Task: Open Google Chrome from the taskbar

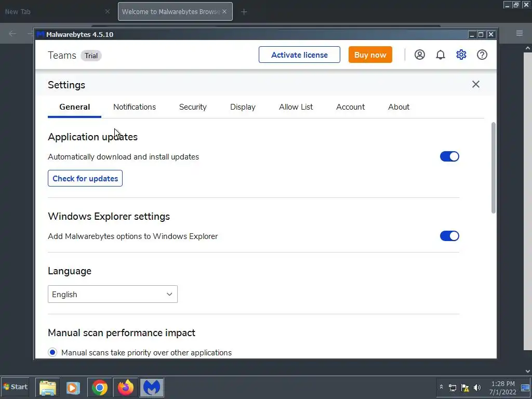Action: pyautogui.click(x=99, y=387)
